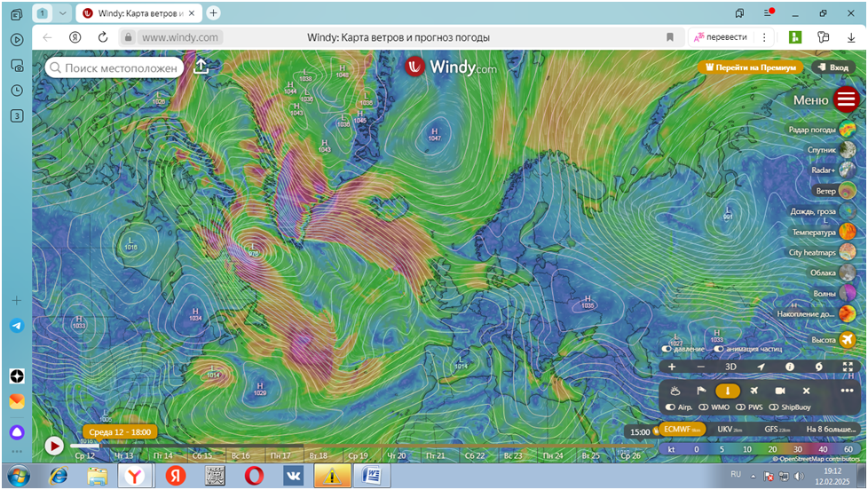Select the Температура layer icon
Screen dimensions: 868x490
[x=848, y=232]
